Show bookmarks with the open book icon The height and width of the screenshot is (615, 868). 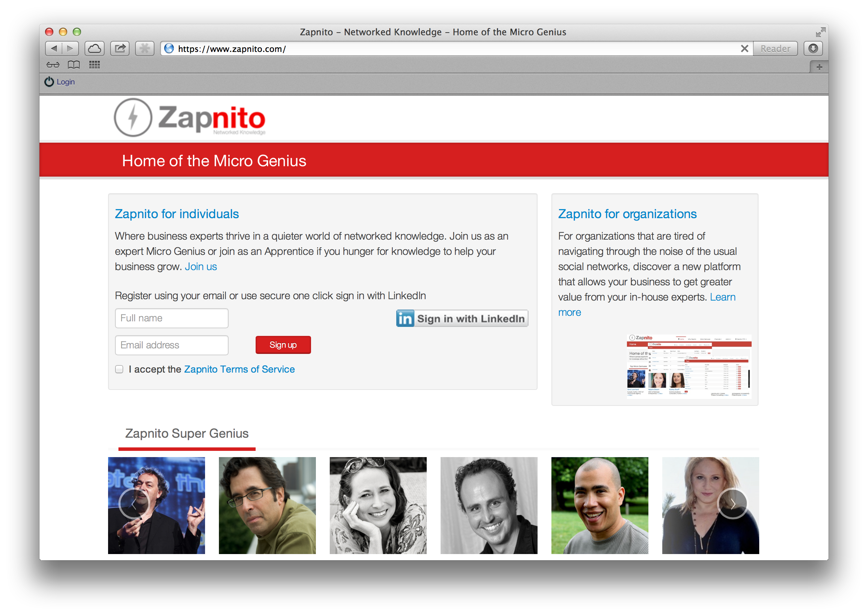(74, 65)
